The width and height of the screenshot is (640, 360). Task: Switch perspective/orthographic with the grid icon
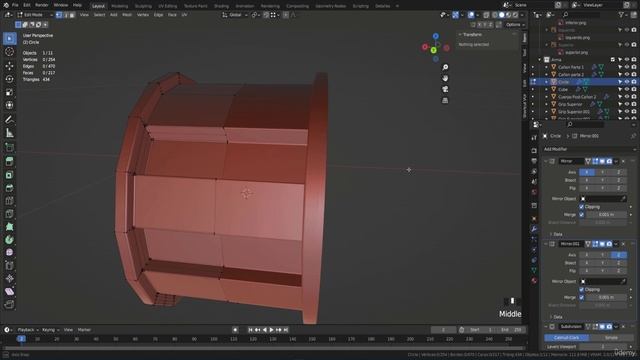coord(445,100)
